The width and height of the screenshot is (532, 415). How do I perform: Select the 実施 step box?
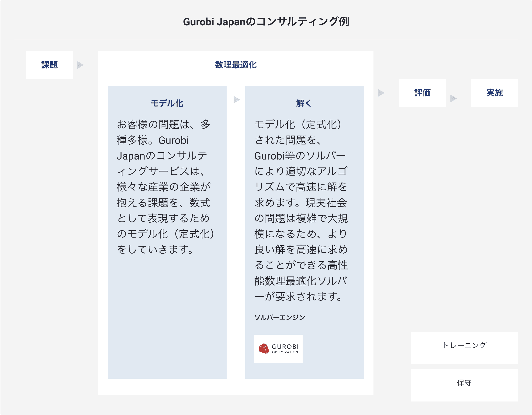point(494,93)
